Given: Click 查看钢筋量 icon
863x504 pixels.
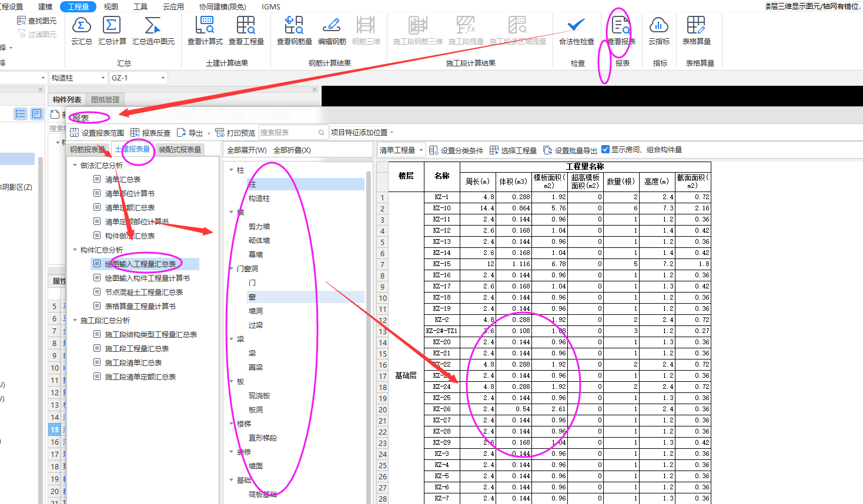Looking at the screenshot, I should pyautogui.click(x=294, y=25).
